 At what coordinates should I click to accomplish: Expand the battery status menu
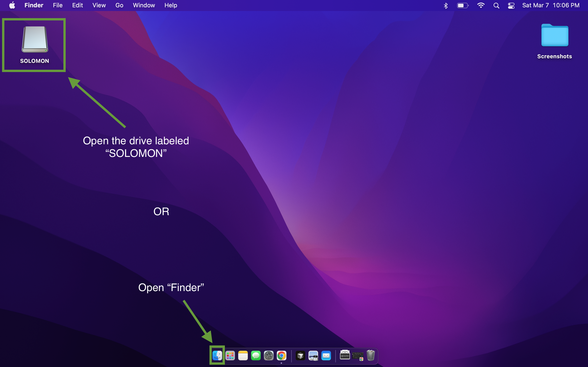tap(463, 5)
